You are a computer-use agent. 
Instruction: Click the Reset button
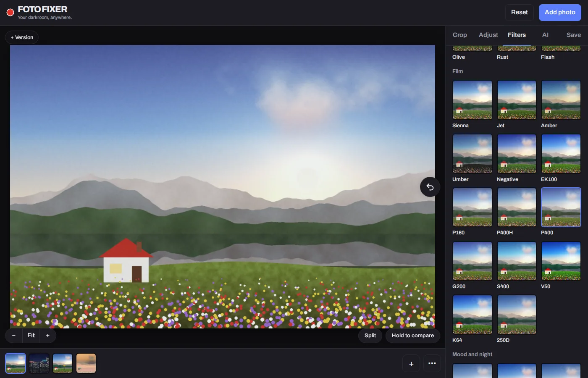[520, 13]
